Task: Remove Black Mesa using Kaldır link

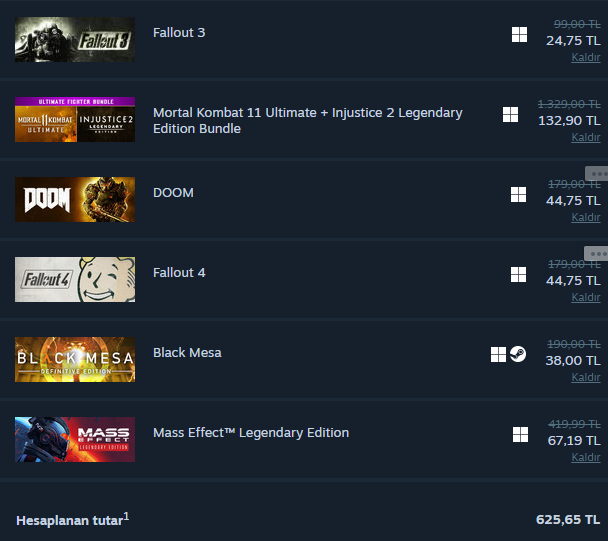Action: click(x=586, y=377)
